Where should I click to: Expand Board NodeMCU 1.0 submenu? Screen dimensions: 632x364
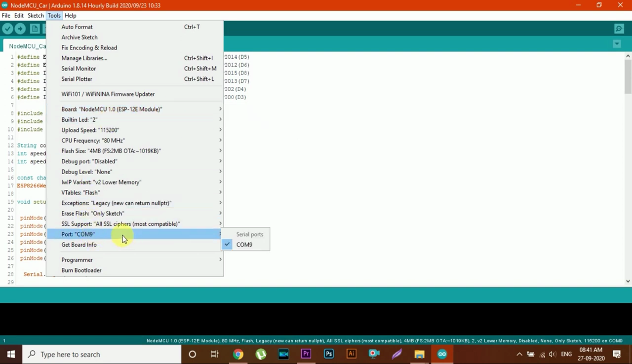(x=135, y=109)
